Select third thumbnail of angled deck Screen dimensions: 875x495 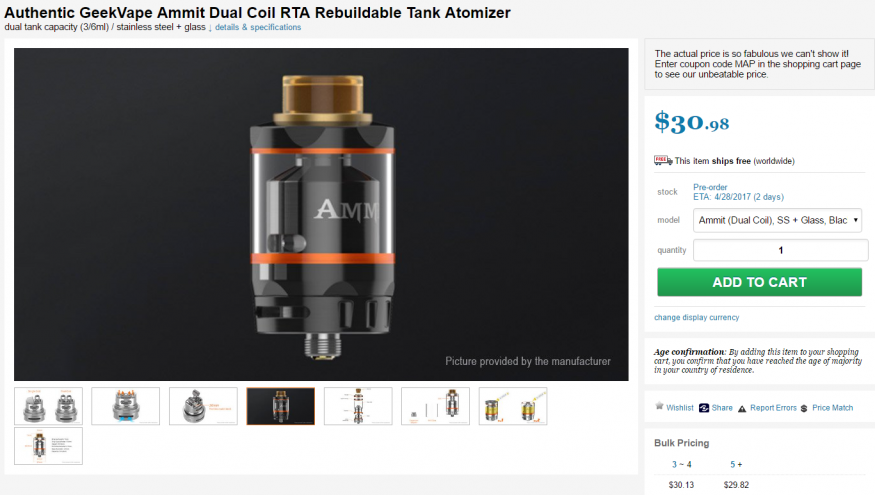tap(203, 406)
